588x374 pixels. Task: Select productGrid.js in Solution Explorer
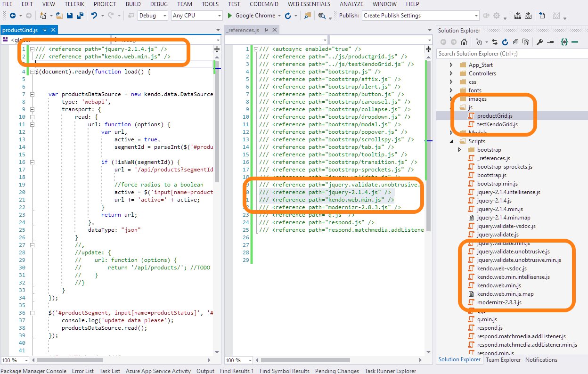[495, 116]
